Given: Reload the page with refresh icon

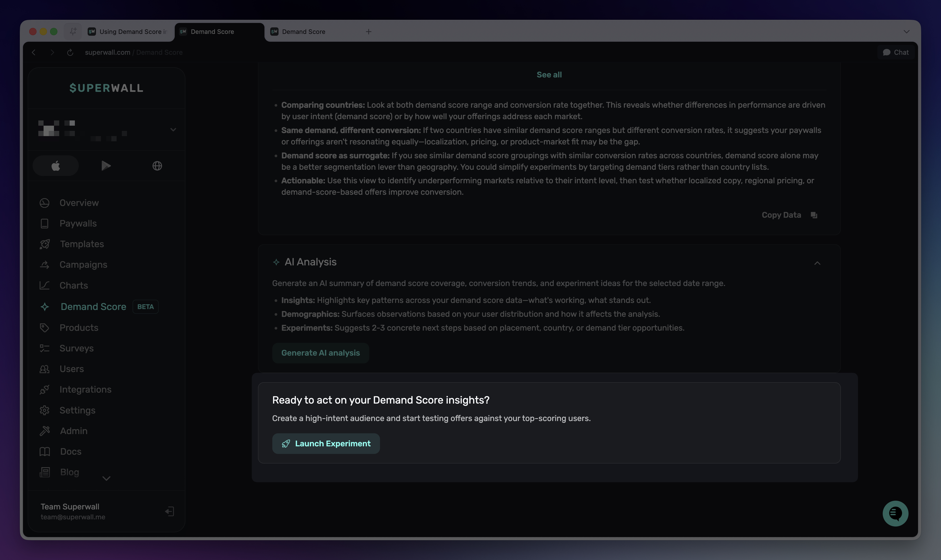Looking at the screenshot, I should 70,52.
